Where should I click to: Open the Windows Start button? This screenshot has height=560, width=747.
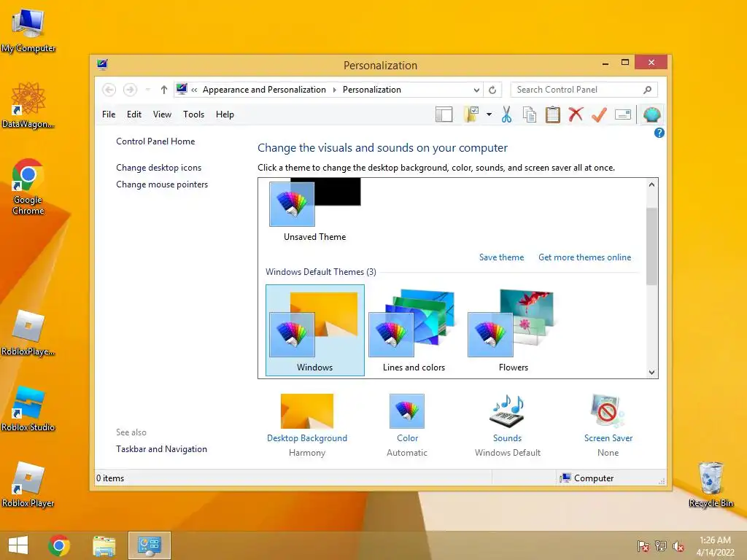(18, 545)
